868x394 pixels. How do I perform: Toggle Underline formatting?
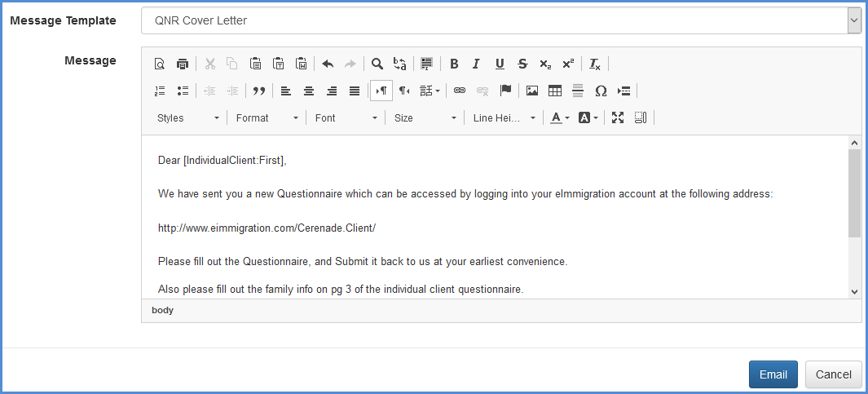500,64
